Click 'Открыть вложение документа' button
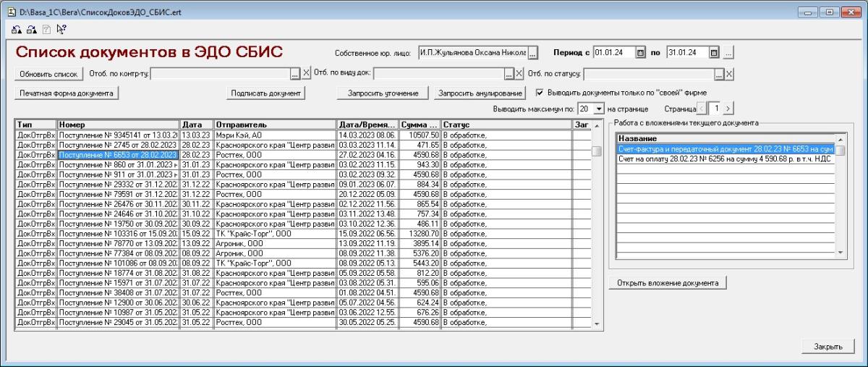The image size is (868, 367). click(667, 283)
